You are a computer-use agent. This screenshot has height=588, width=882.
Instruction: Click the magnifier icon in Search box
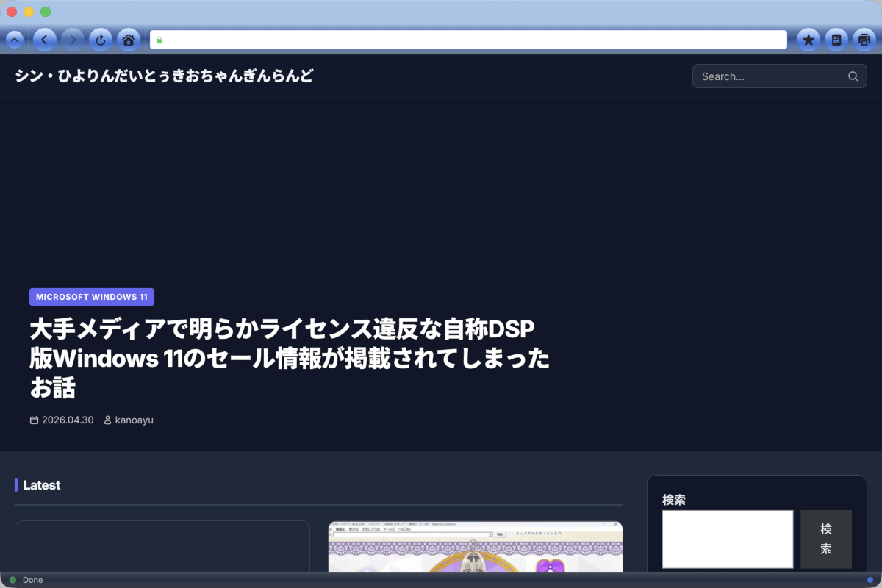pyautogui.click(x=853, y=76)
